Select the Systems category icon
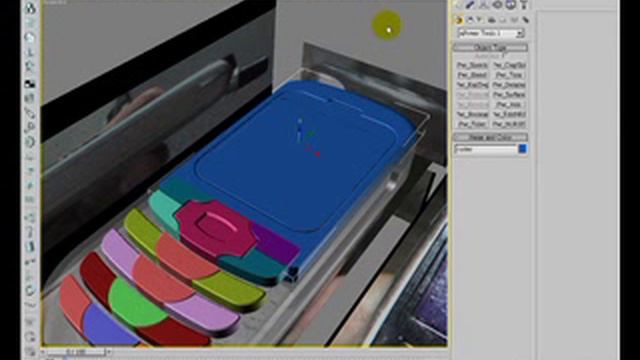The image size is (640, 360). (x=525, y=20)
